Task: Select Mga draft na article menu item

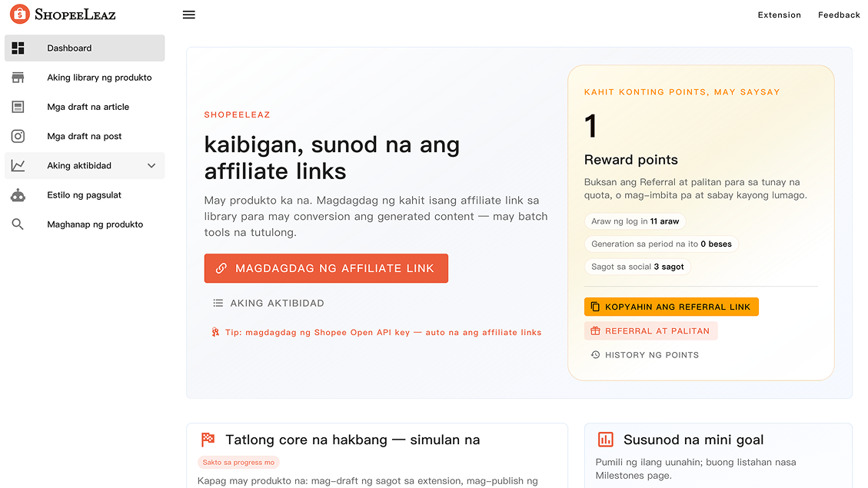Action: pyautogui.click(x=88, y=107)
